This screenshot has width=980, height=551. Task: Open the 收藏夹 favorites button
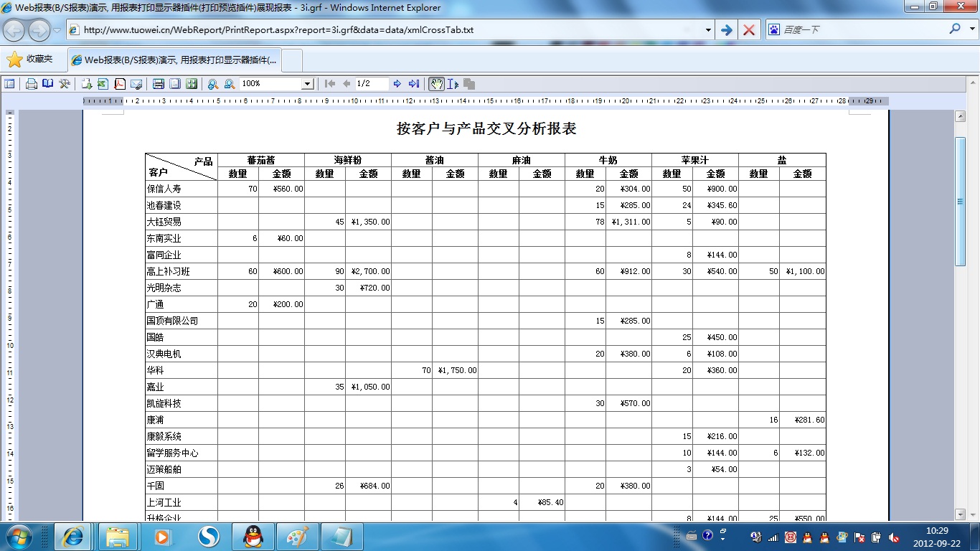pyautogui.click(x=30, y=60)
